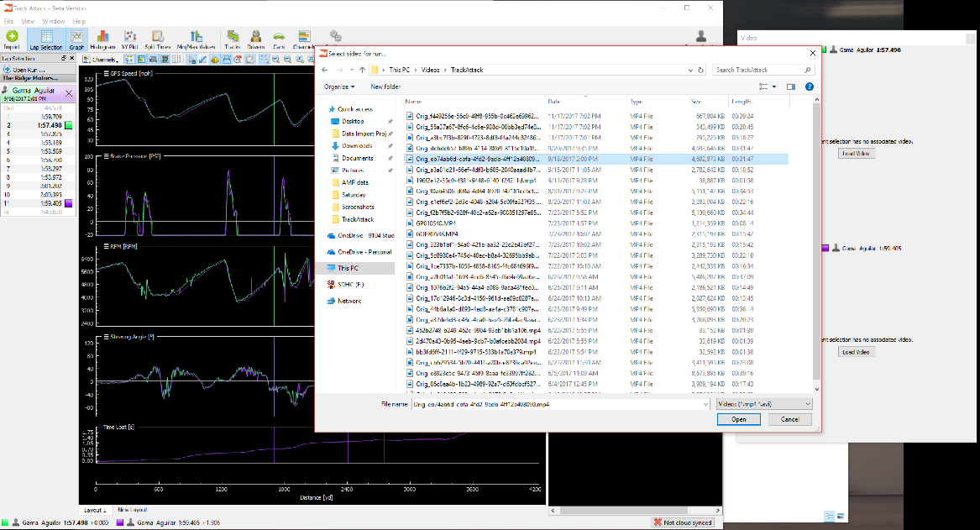This screenshot has width=980, height=530.
Task: Open the Min/Max Values view
Action: [x=197, y=39]
